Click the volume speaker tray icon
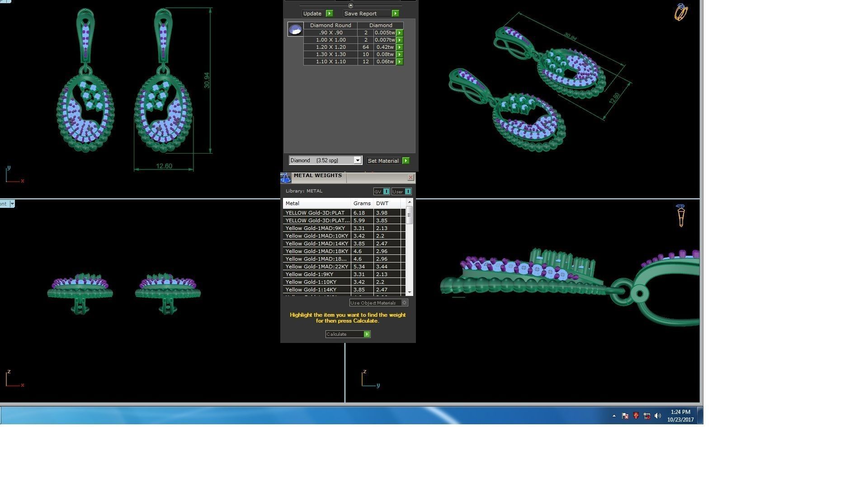The width and height of the screenshot is (868, 488). click(x=657, y=416)
